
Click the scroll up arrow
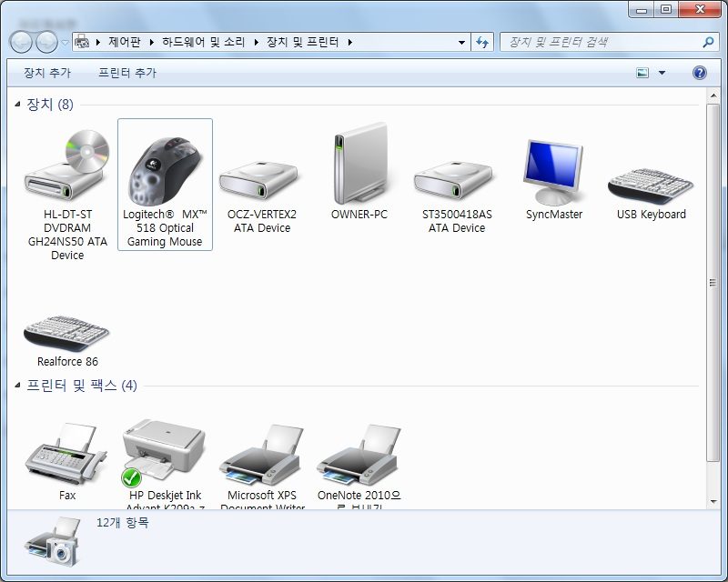(713, 95)
